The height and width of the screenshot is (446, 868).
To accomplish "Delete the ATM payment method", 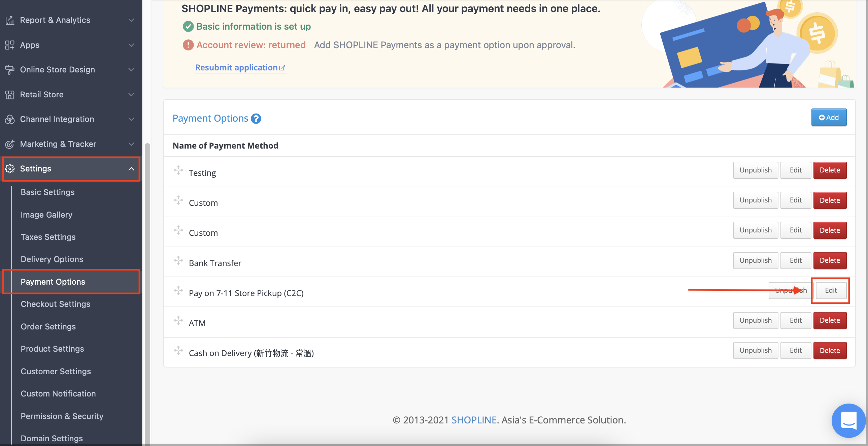I will click(830, 320).
